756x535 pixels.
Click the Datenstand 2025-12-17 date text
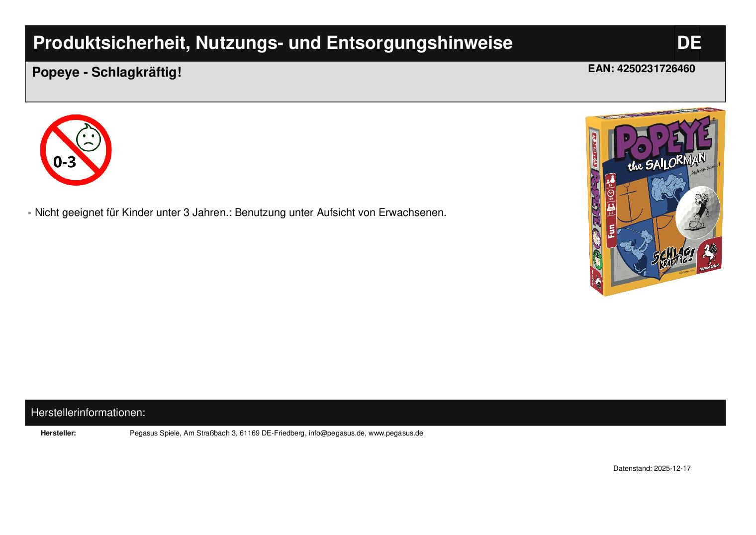(652, 469)
